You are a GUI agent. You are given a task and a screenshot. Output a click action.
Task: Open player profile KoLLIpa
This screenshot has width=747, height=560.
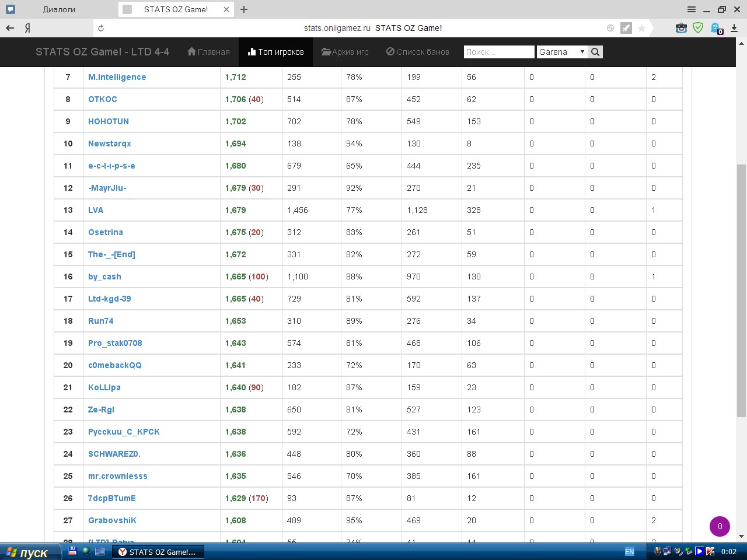104,387
